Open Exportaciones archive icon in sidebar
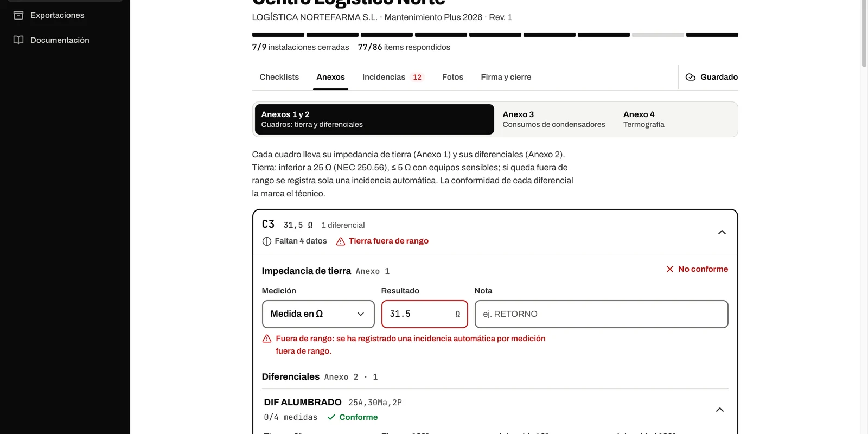This screenshot has width=868, height=434. pos(18,15)
